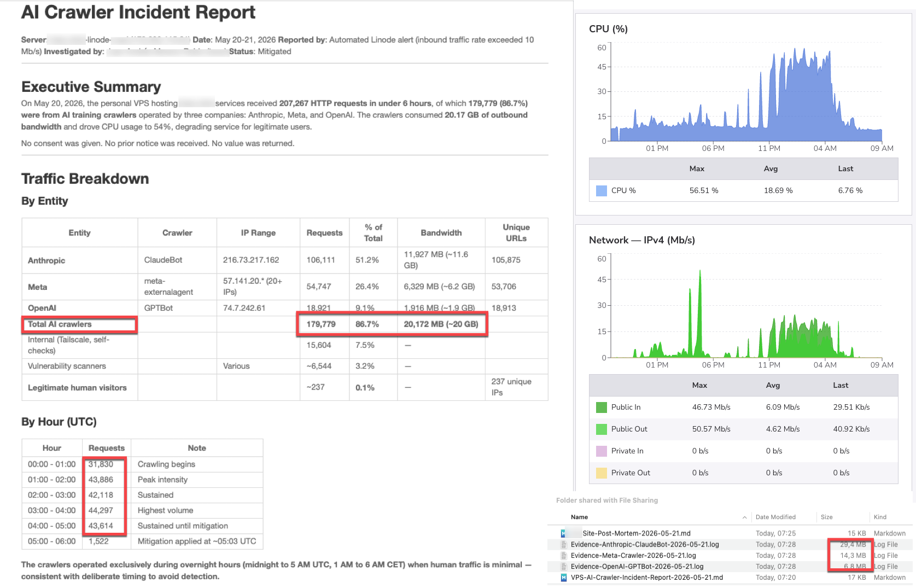Click Public In max value 46.73 Mb/s

tap(711, 407)
